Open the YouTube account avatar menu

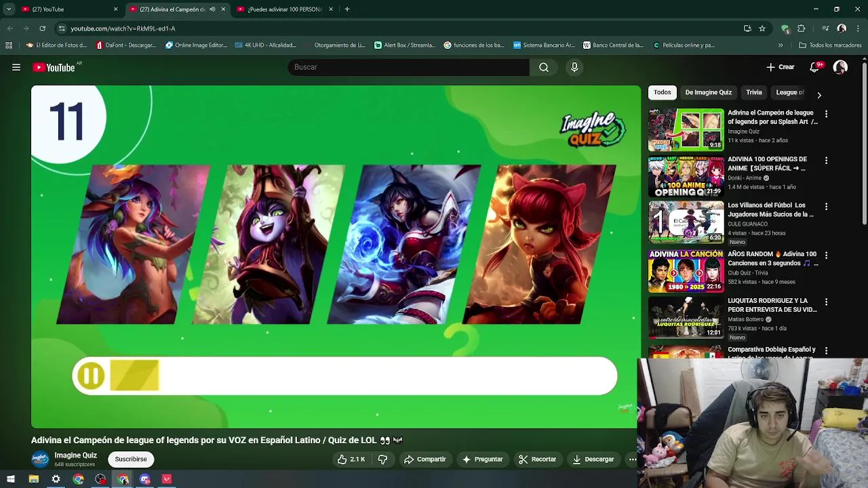[840, 67]
